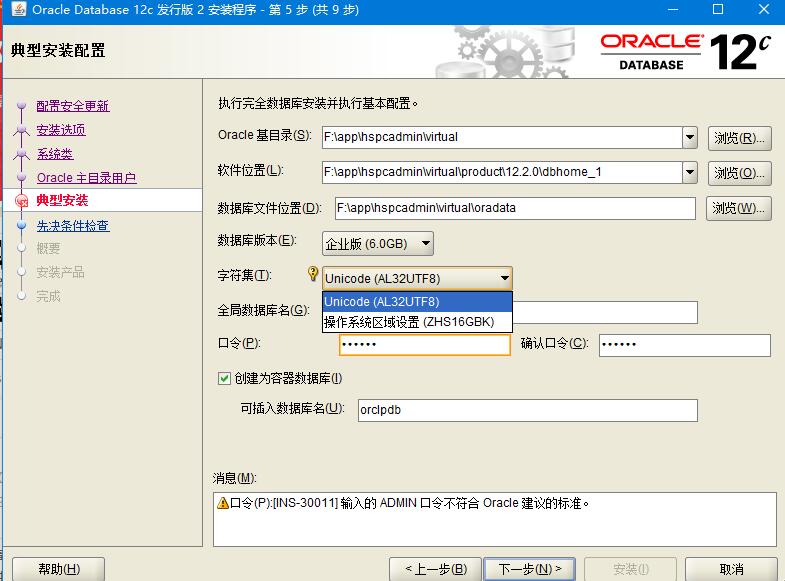Viewport: 785px width, 581px height.
Task: Expand the Oracle 基目录 dropdown arrow
Action: coord(689,137)
